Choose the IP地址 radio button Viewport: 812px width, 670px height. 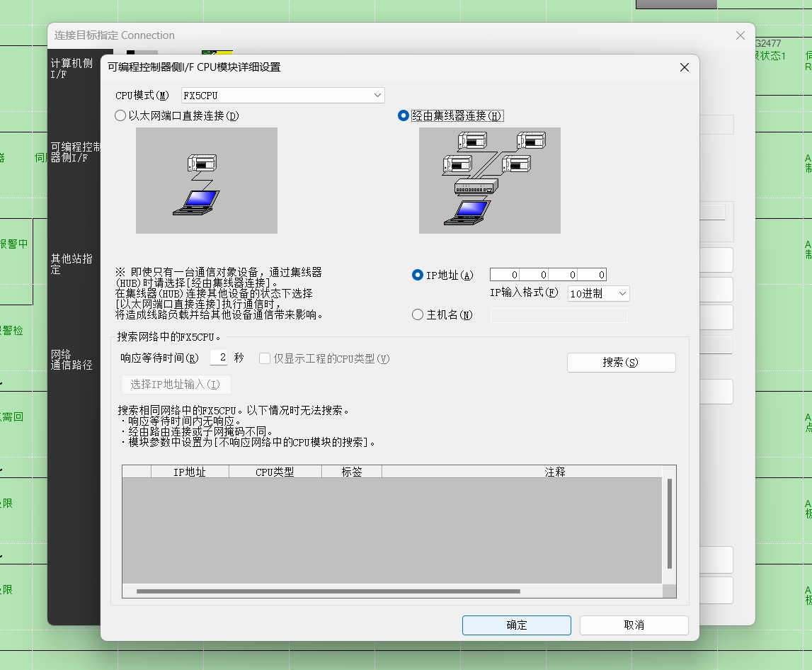tap(418, 275)
